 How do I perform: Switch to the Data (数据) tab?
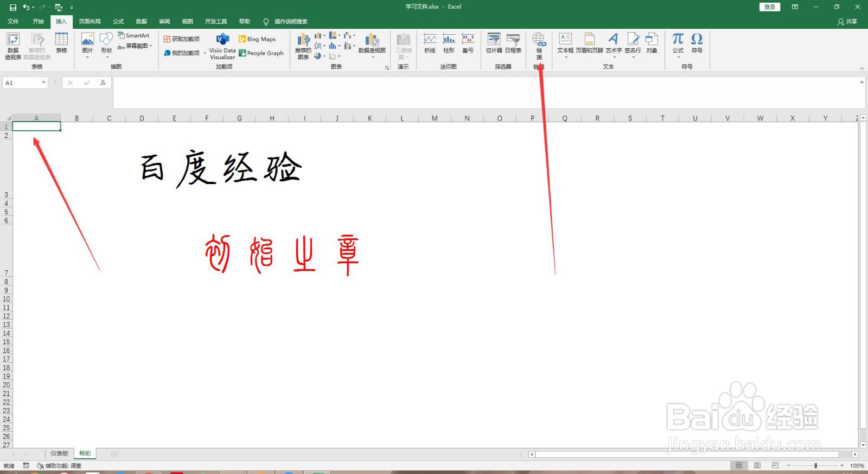pos(142,22)
